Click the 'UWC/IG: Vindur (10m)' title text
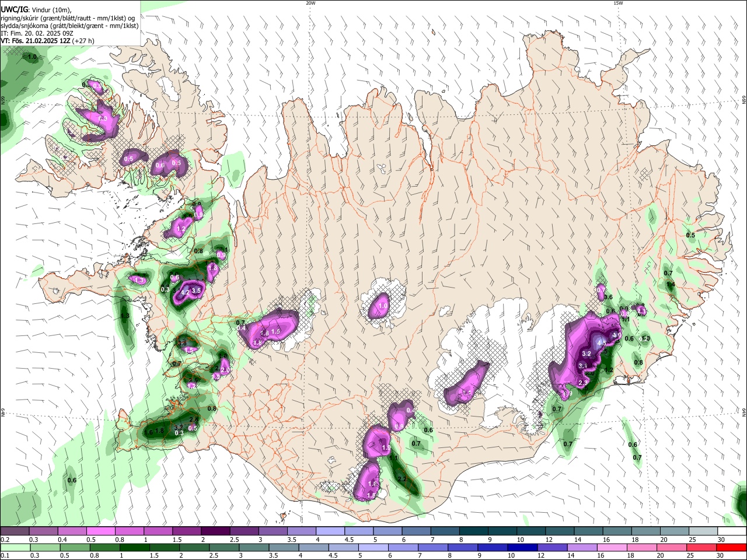This screenshot has height=560, width=747. pos(36,10)
